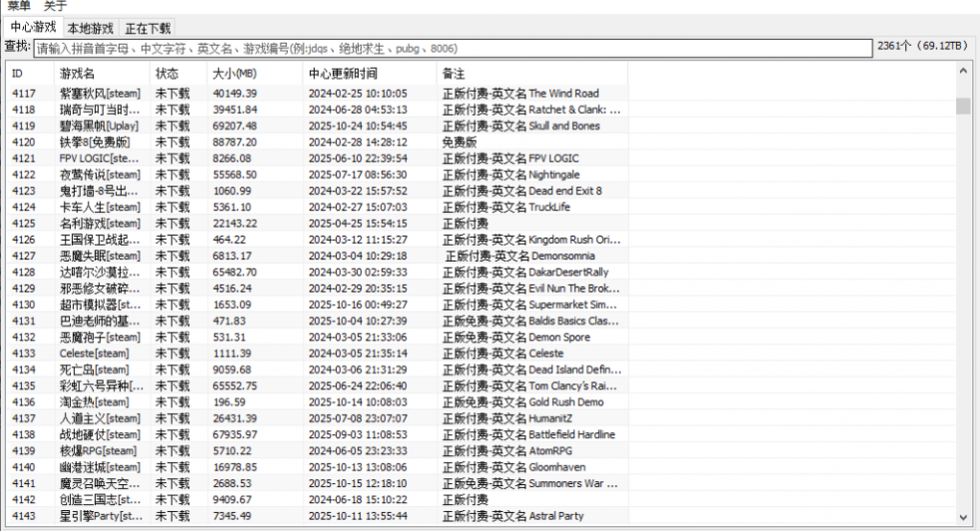
Task: Click update time 2025-10-24 10:54:45
Action: click(x=358, y=126)
